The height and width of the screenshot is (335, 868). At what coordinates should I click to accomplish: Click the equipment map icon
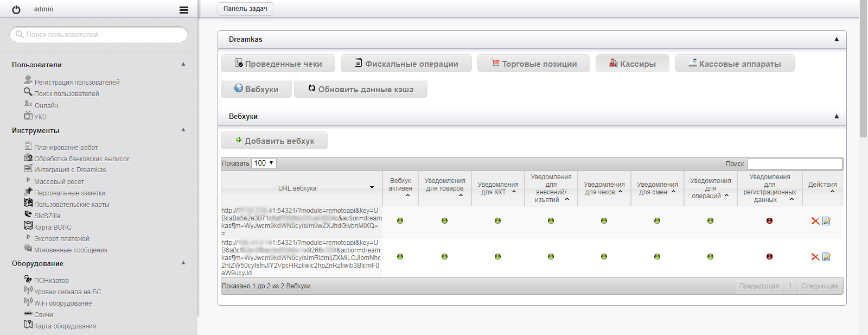(28, 324)
